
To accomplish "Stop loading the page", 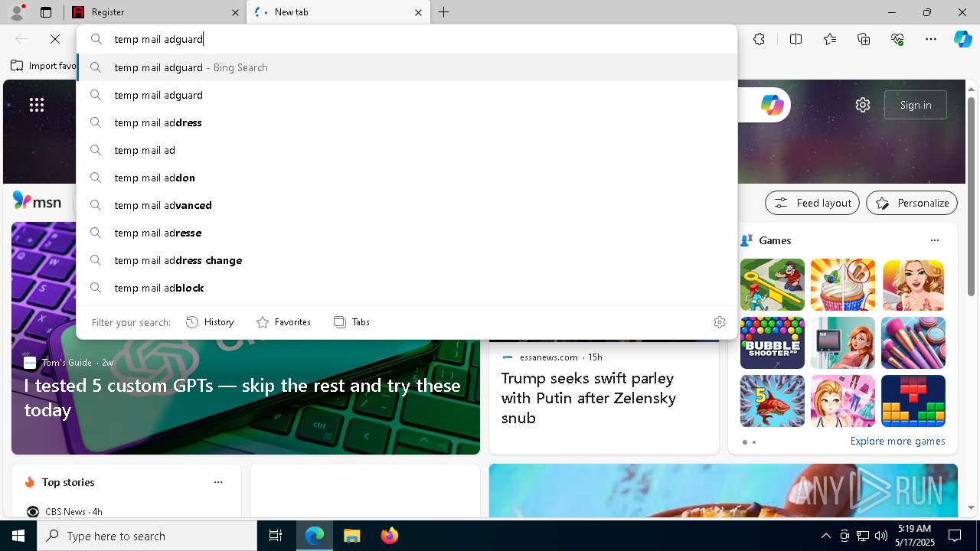I will click(x=55, y=39).
